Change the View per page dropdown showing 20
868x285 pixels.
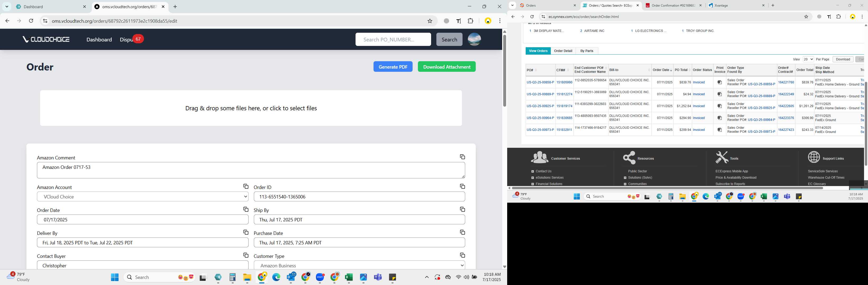[x=808, y=59]
